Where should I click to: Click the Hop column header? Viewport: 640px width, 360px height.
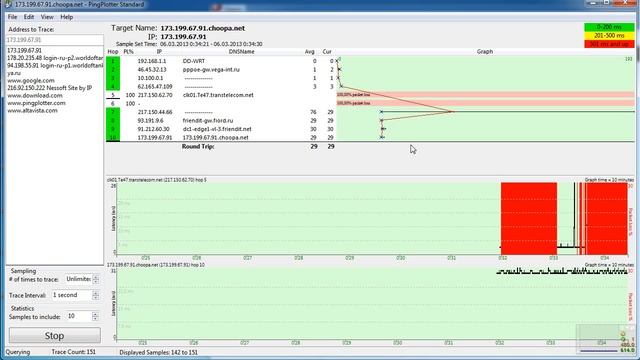[113, 52]
